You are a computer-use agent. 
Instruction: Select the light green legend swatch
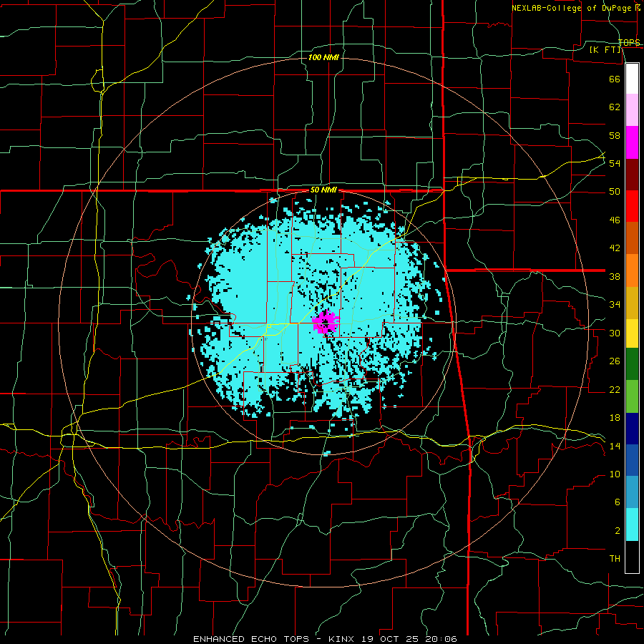[x=632, y=396]
